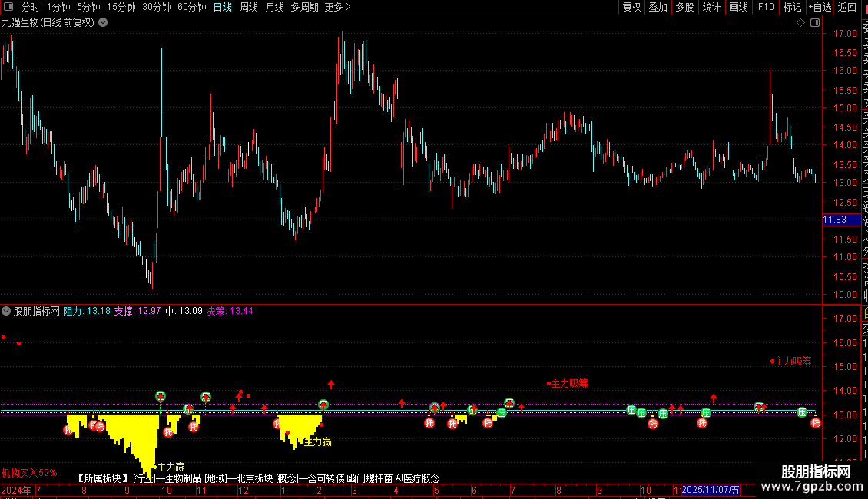
Task: Click the 12.50 price axis label
Action: tap(845, 202)
